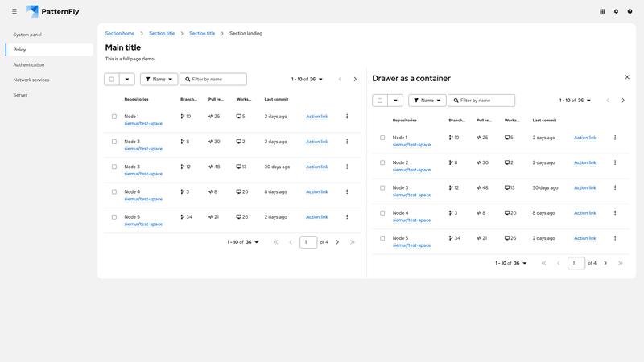Click Repositories column header in main table
The height and width of the screenshot is (362, 644).
click(136, 99)
